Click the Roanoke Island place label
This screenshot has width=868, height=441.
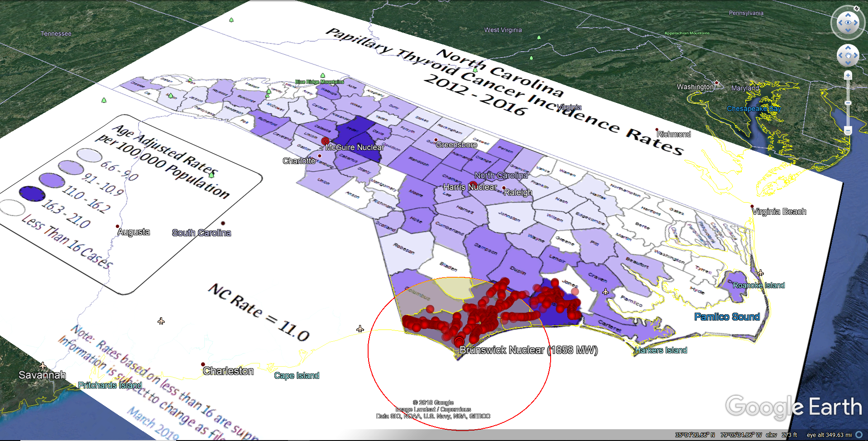coord(758,285)
